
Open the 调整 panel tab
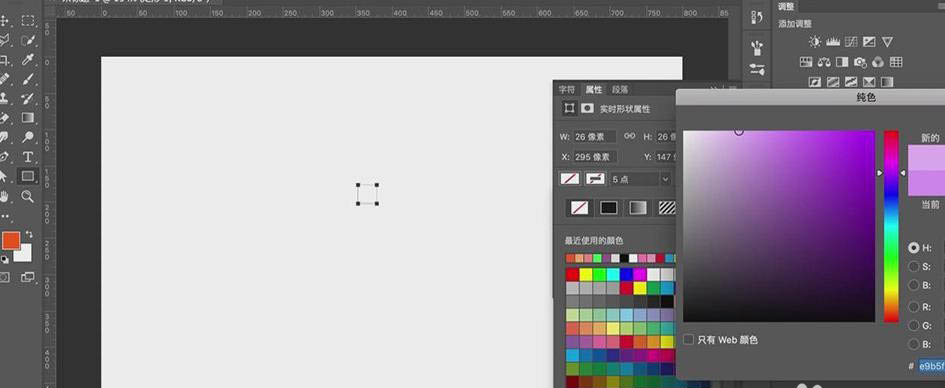tap(786, 6)
